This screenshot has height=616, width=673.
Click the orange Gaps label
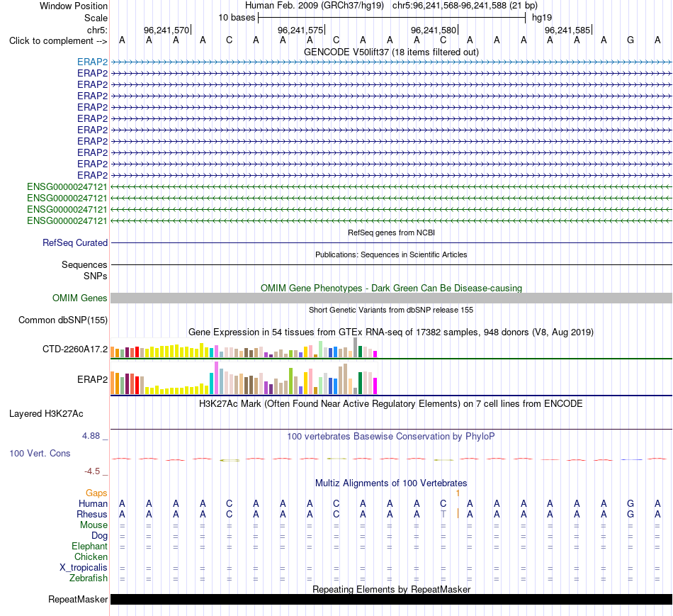click(96, 493)
